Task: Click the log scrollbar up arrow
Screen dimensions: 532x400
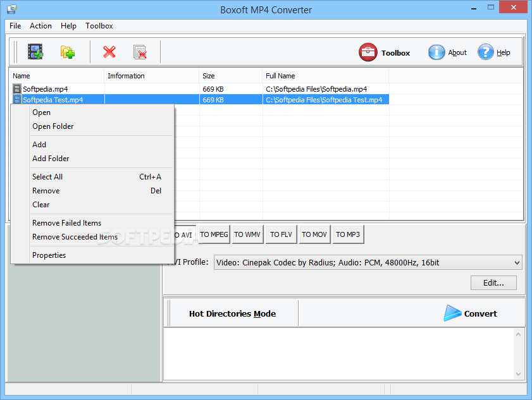Action: tap(518, 334)
